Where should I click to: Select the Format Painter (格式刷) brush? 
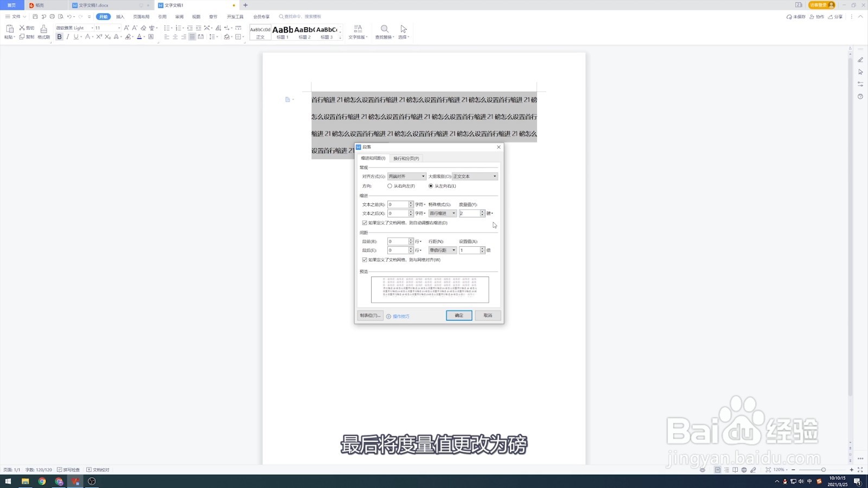pyautogui.click(x=43, y=32)
